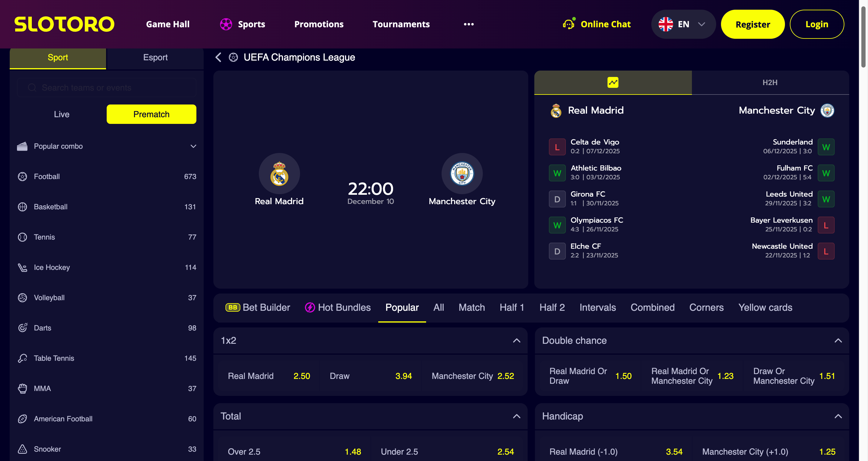Click the Register button
This screenshot has height=461, width=868.
pos(753,24)
